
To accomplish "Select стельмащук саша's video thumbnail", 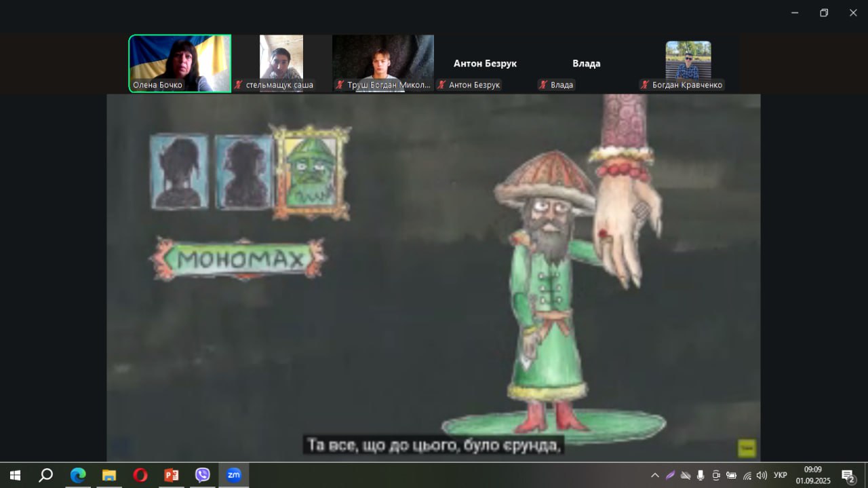I will [x=281, y=63].
